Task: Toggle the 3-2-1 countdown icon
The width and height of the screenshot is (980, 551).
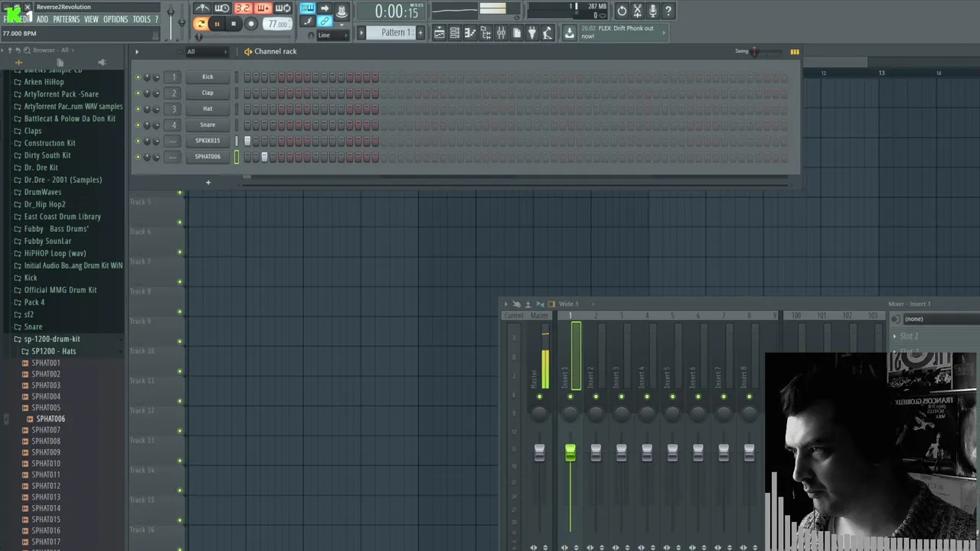Action: pos(243,8)
